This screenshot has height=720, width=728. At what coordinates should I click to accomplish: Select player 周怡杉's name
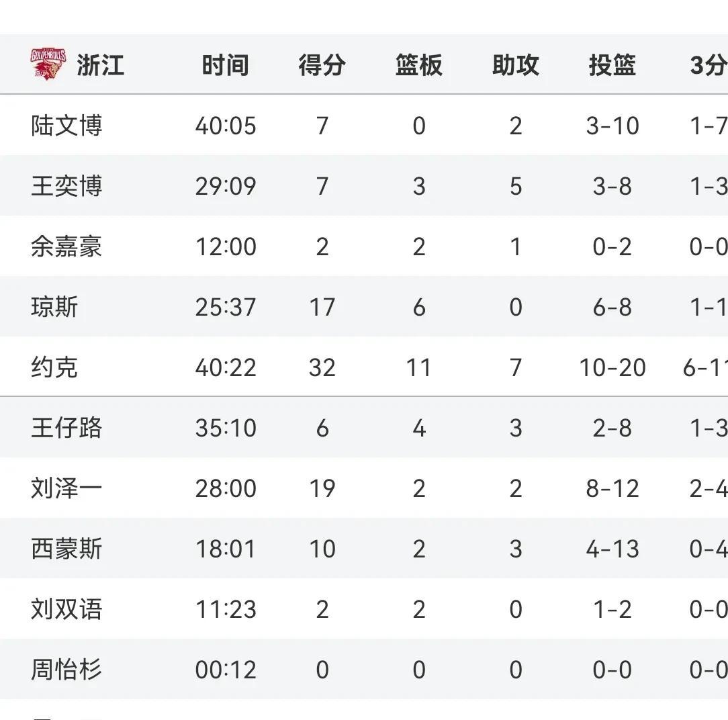pyautogui.click(x=66, y=670)
